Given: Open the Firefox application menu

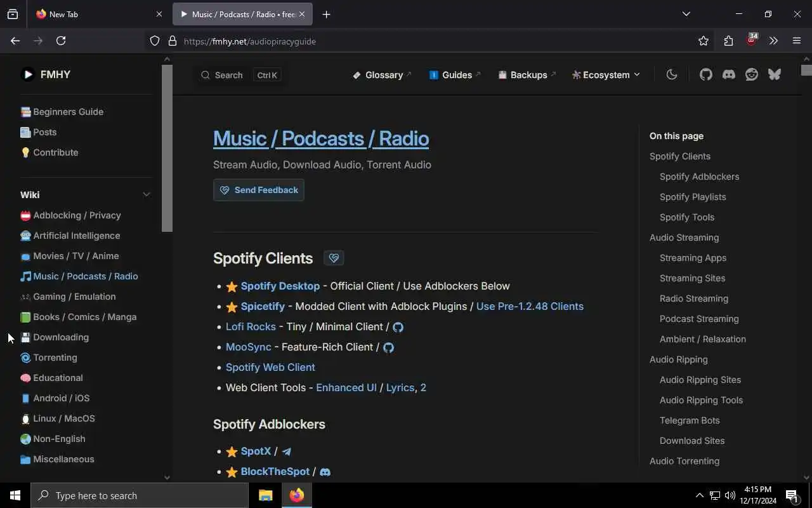Looking at the screenshot, I should click(797, 41).
